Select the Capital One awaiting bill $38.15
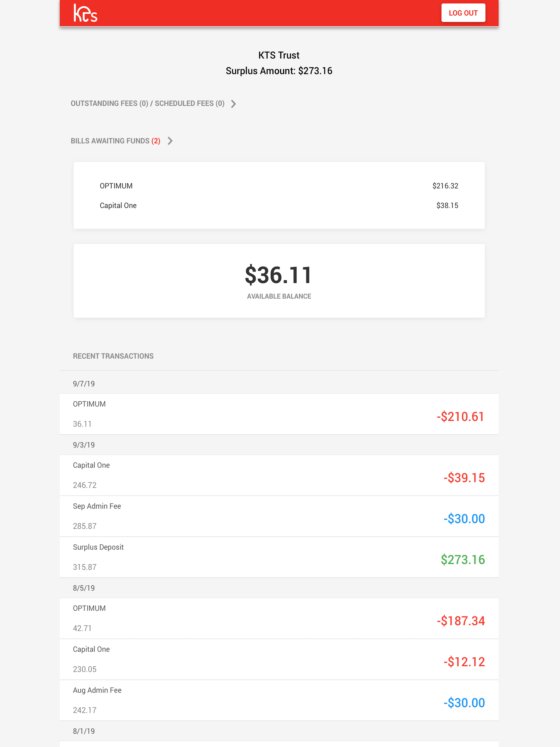The width and height of the screenshot is (560, 747). tap(279, 205)
